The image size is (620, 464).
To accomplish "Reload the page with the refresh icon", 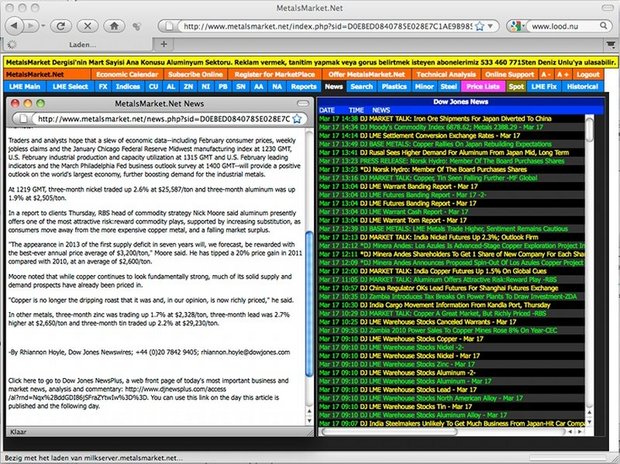I will click(x=60, y=26).
